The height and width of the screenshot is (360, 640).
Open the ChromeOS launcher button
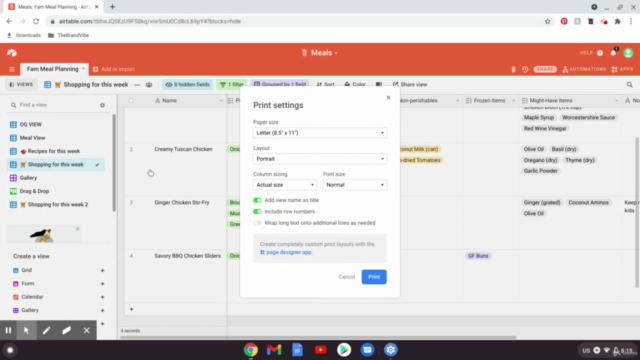10,350
